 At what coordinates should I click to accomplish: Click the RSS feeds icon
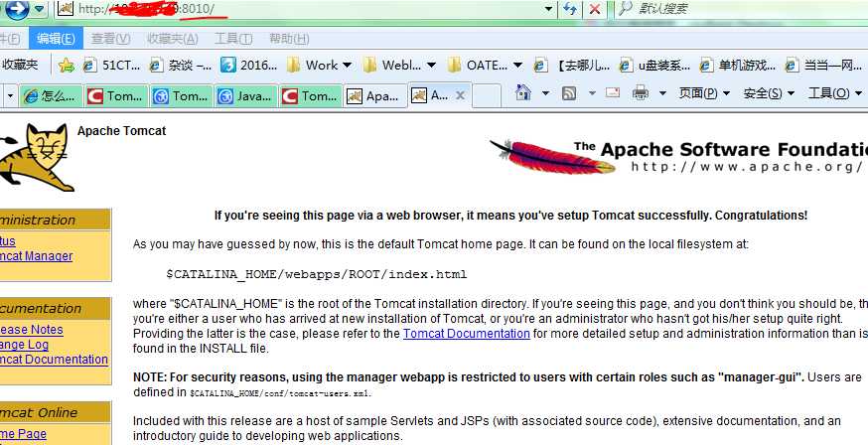[x=569, y=93]
